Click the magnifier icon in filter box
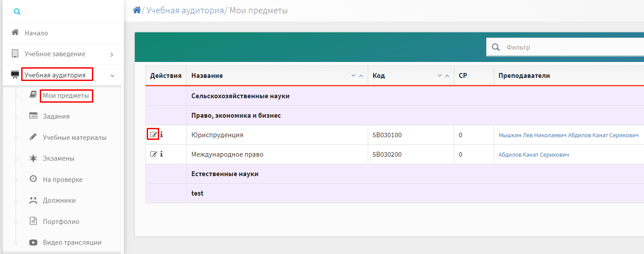Viewport: 644px width, 254px height. (x=496, y=47)
